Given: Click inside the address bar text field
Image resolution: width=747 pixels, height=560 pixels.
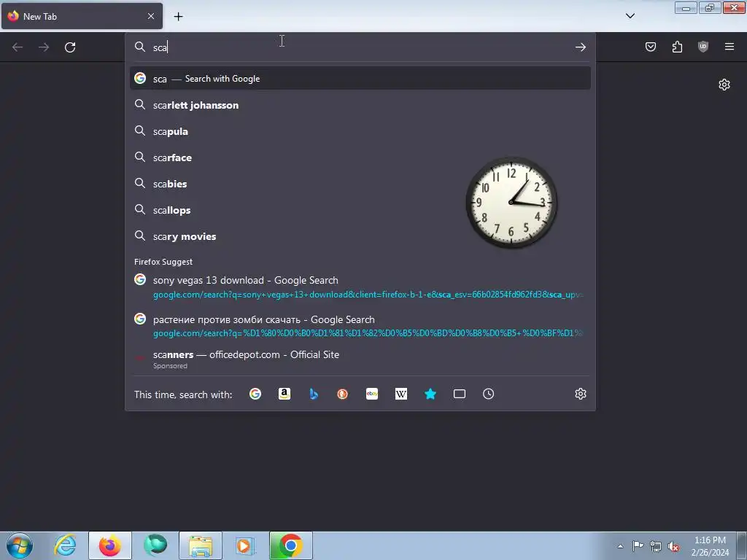Looking at the screenshot, I should (x=362, y=47).
